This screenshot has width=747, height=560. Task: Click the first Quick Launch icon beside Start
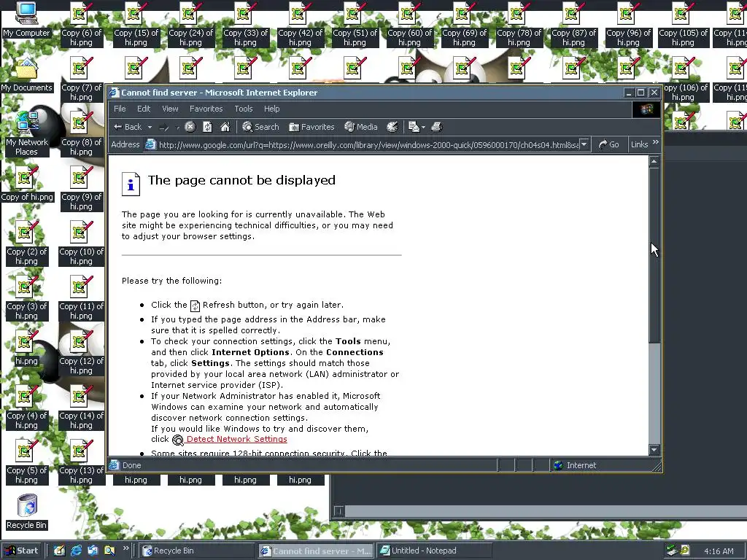pos(59,551)
